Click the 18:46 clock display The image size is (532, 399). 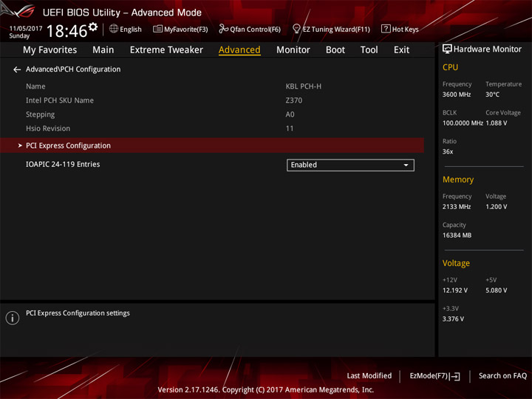(66, 31)
